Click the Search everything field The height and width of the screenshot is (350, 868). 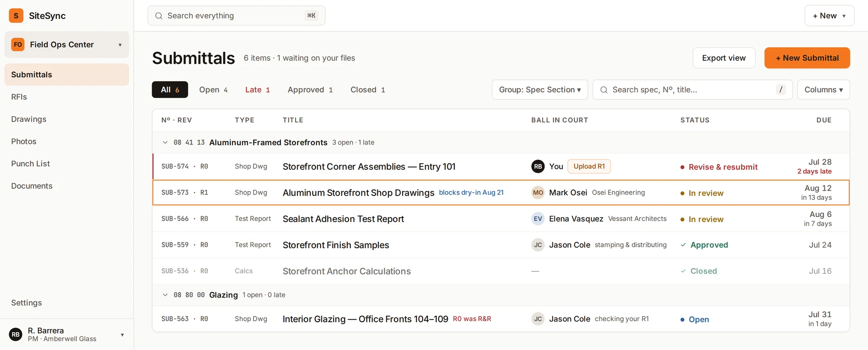click(x=236, y=16)
